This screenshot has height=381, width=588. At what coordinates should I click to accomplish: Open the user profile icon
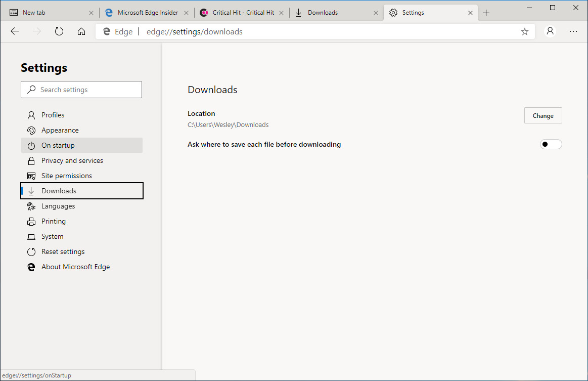point(550,31)
